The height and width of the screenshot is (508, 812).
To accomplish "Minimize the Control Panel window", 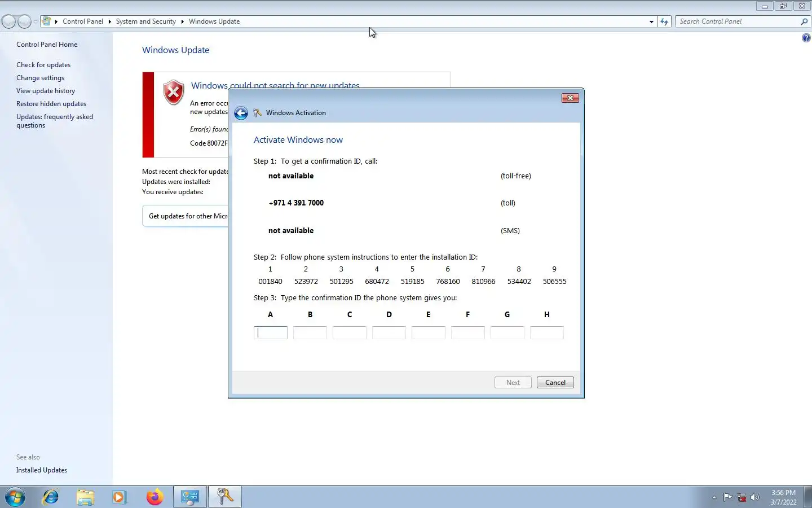I will [x=765, y=6].
